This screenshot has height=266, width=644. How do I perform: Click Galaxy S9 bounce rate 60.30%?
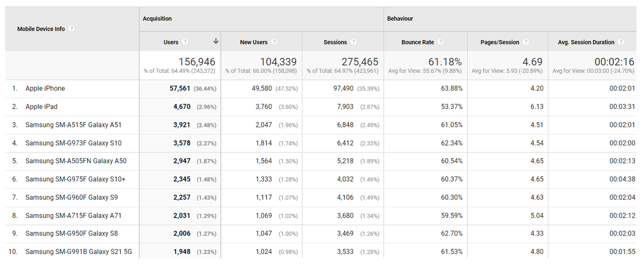point(452,197)
